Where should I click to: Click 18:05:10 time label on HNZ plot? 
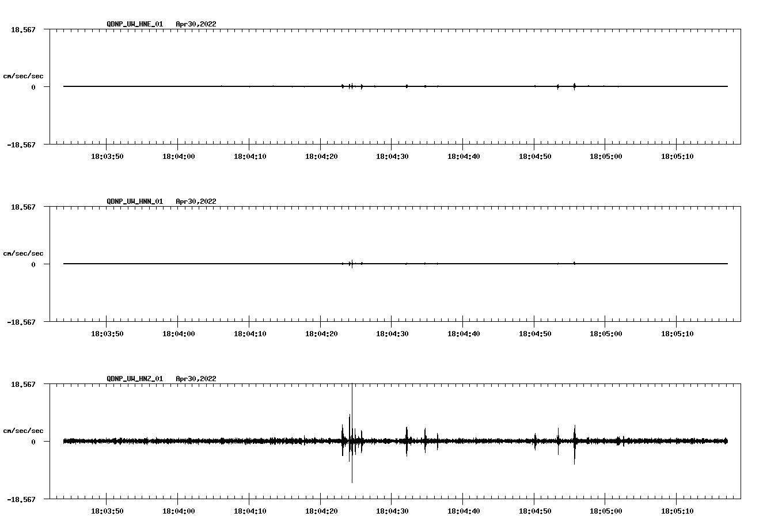pyautogui.click(x=677, y=511)
